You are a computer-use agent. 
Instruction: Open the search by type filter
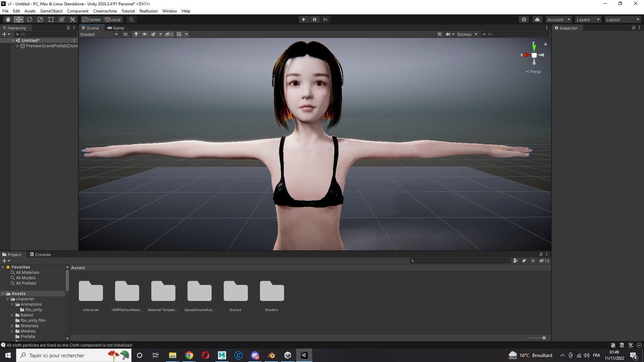point(515,261)
